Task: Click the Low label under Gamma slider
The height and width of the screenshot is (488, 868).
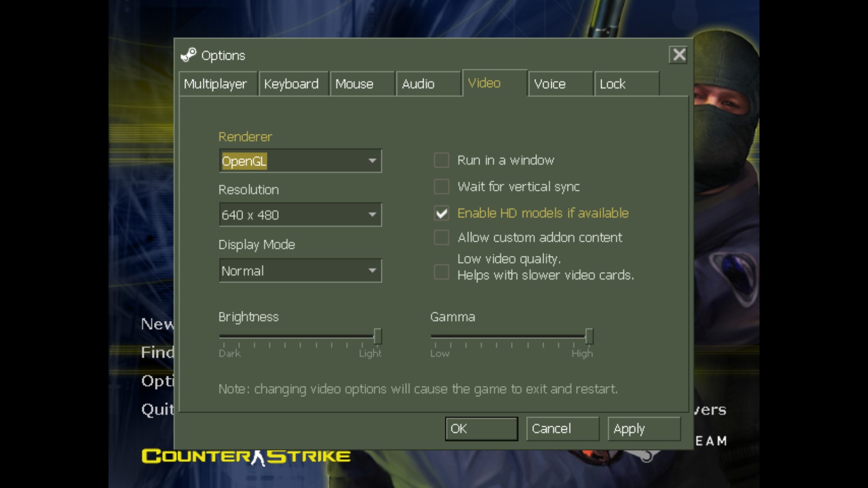Action: tap(440, 354)
